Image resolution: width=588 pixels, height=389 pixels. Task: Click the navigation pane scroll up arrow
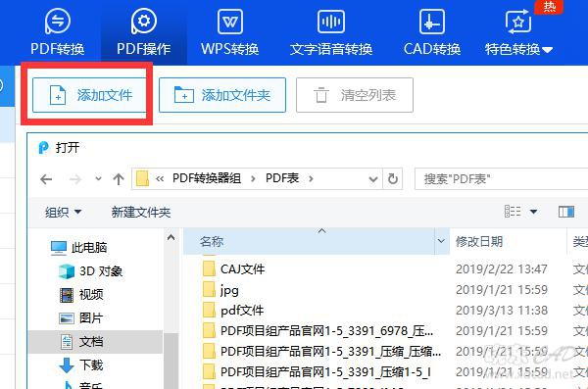[x=171, y=237]
